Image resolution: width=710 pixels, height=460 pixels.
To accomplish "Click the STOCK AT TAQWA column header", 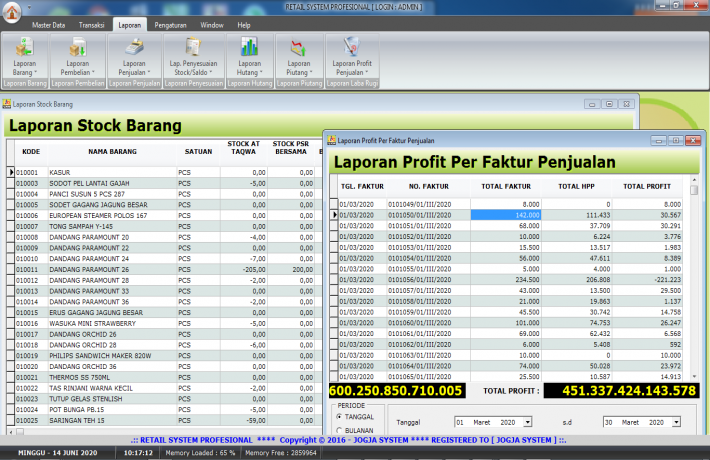I will pos(243,148).
